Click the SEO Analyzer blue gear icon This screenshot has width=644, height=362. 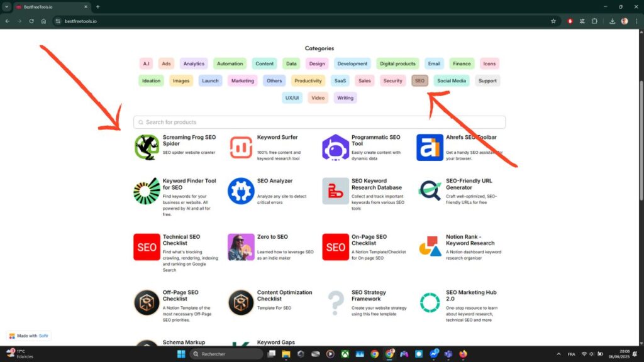(x=241, y=191)
